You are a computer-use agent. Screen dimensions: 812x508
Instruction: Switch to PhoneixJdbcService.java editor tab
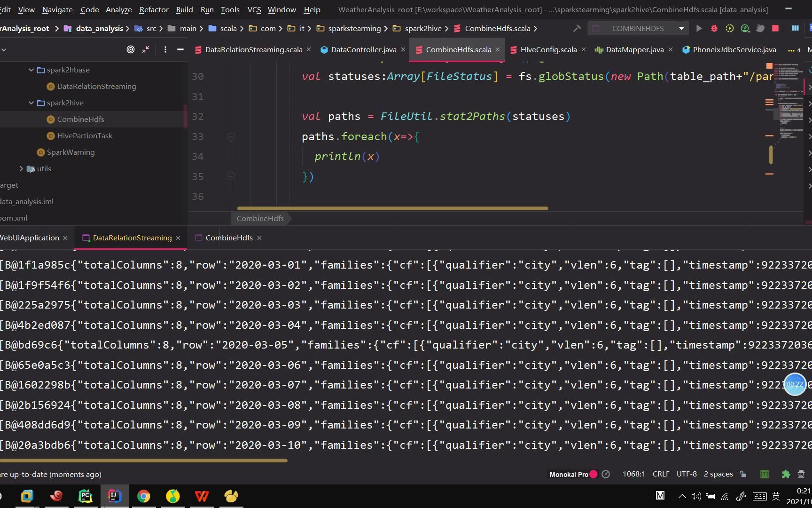coord(734,49)
